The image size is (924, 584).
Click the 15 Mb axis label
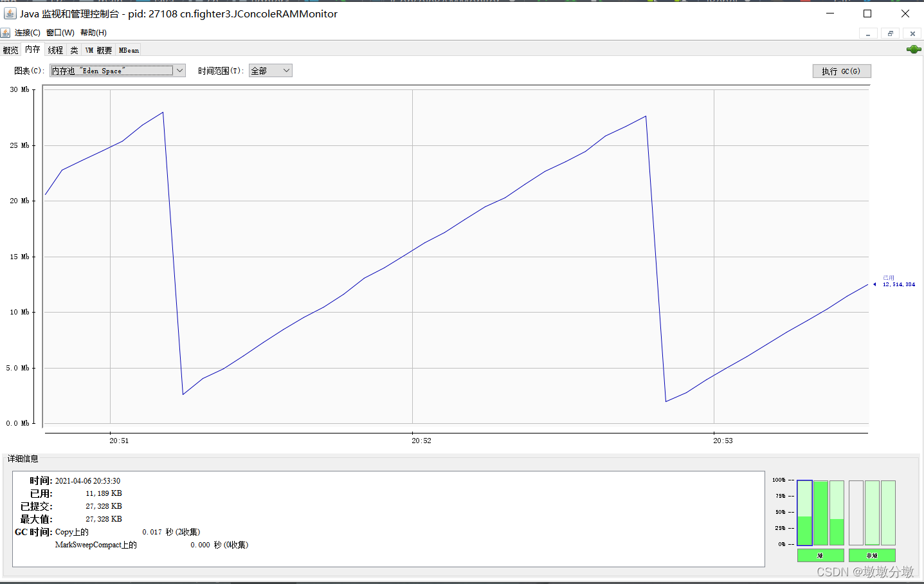point(19,257)
